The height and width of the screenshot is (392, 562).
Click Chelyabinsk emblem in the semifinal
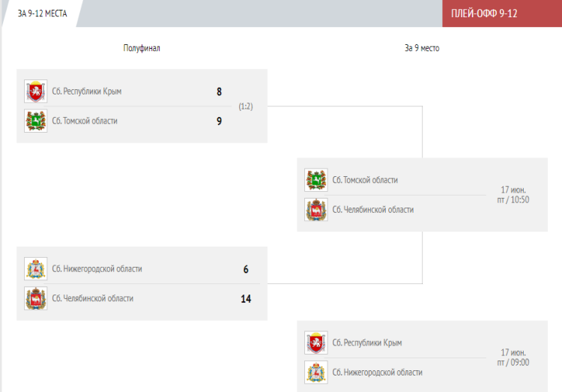coord(35,298)
